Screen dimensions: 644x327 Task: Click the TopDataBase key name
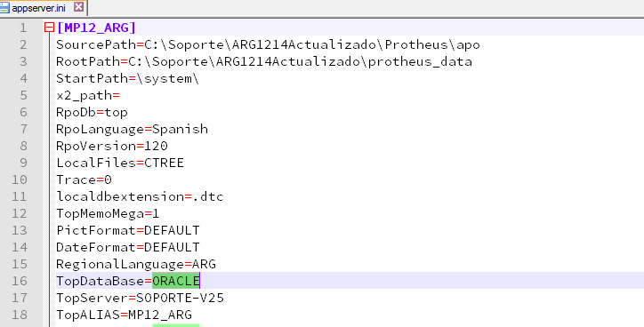pos(100,281)
